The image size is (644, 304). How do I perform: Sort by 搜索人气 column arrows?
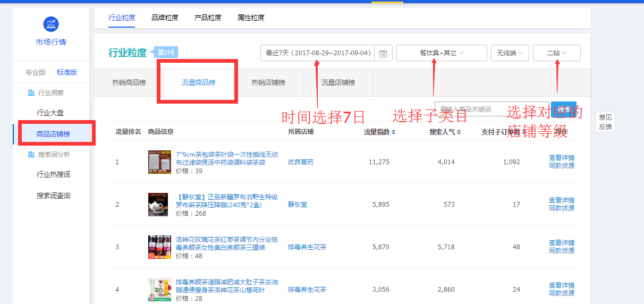pyautogui.click(x=459, y=132)
